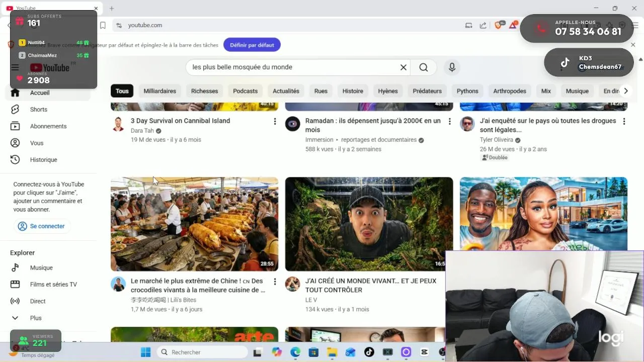Open Windows Start menu

[145, 352]
